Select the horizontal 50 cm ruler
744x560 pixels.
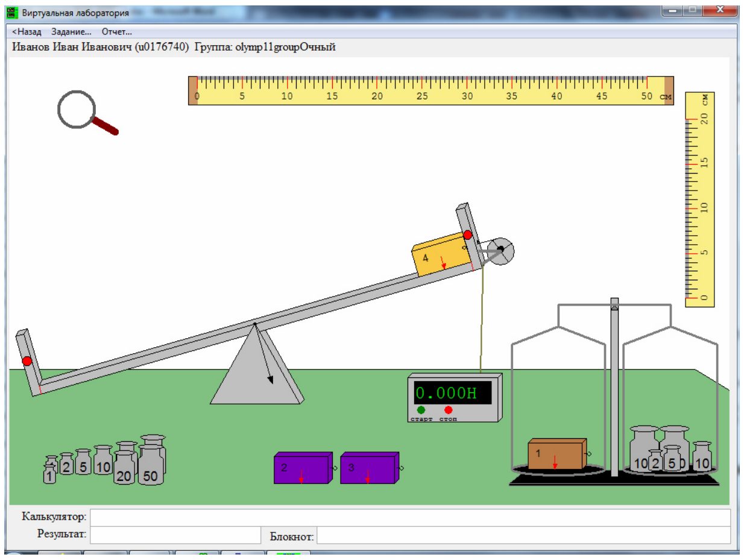430,90
